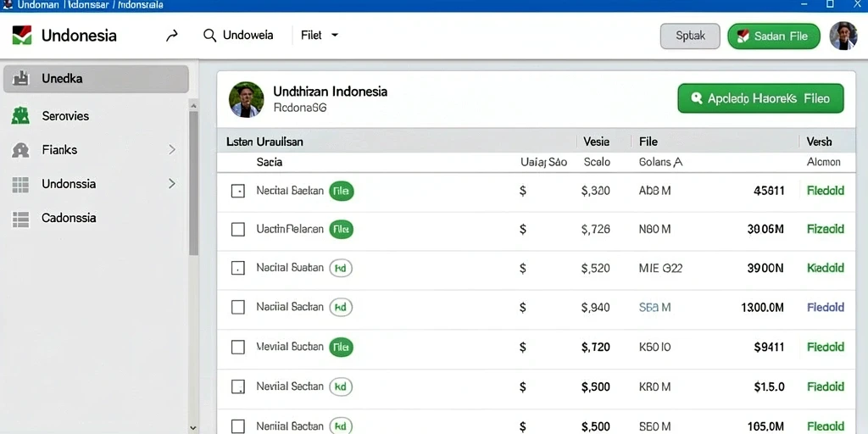Click the S6a M cell
This screenshot has height=434, width=868.
655,307
